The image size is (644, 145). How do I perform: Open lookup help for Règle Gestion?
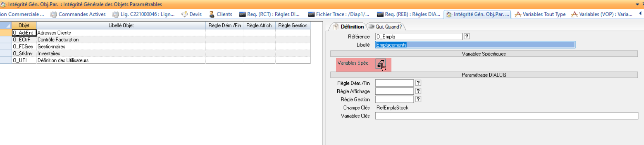(x=418, y=100)
